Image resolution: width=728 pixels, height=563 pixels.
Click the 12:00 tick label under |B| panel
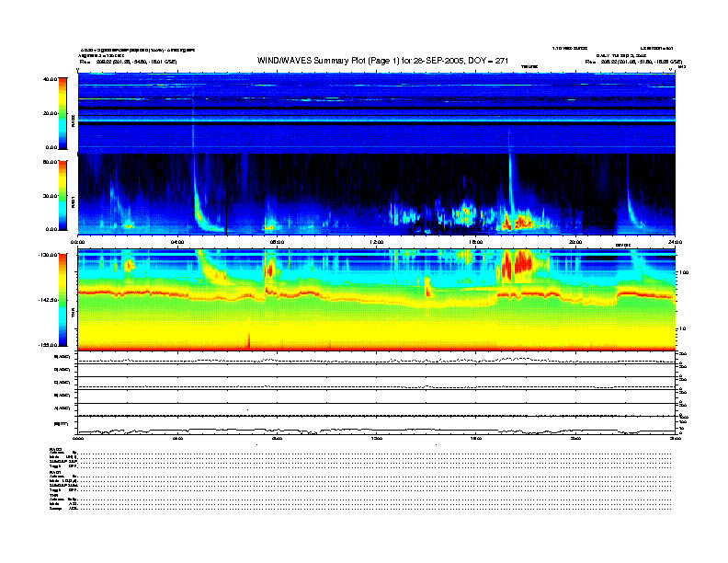tap(377, 438)
